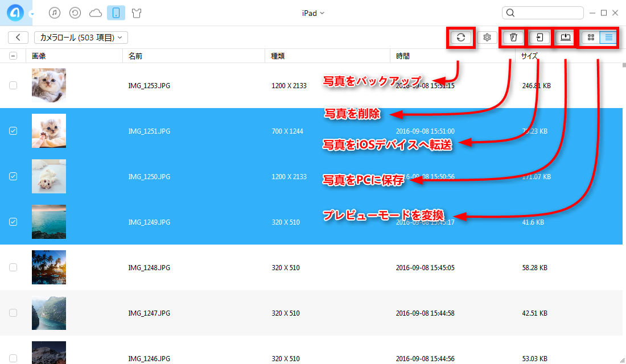Check the IMG_1246.JPG checkbox
The height and width of the screenshot is (364, 626).
pyautogui.click(x=13, y=358)
